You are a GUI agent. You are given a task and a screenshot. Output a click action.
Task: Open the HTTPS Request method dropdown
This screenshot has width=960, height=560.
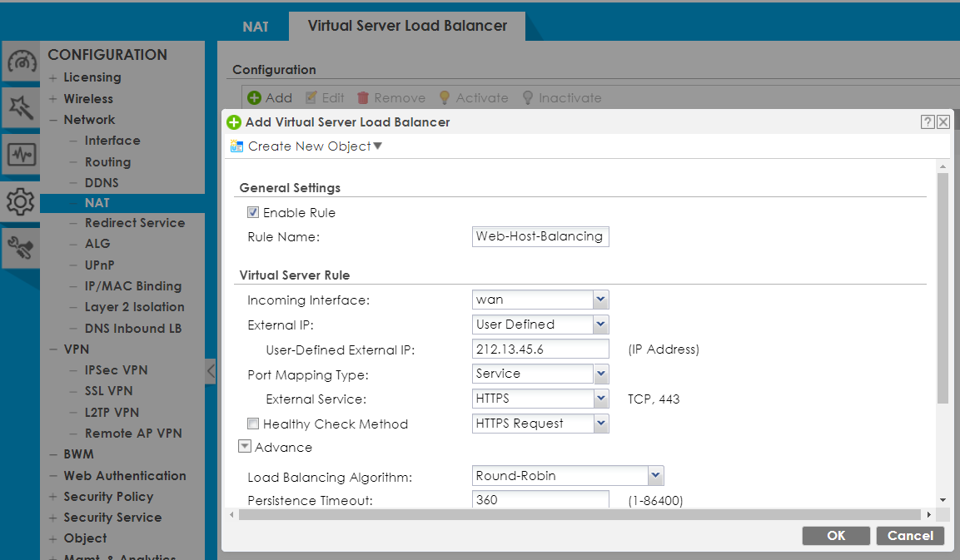[600, 424]
